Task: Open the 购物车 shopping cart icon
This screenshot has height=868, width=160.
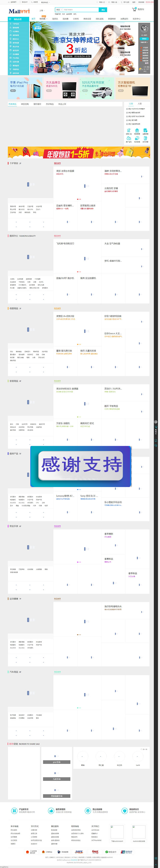Action: tap(134, 9)
